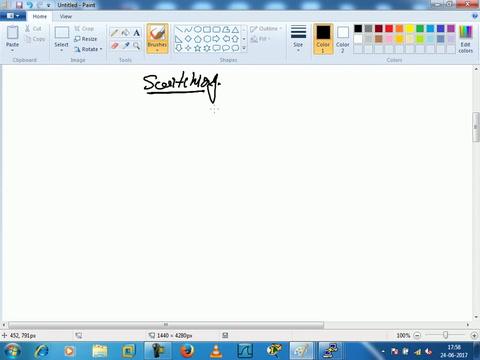Click the Rotate button in Image group
The width and height of the screenshot is (480, 360).
(x=88, y=49)
